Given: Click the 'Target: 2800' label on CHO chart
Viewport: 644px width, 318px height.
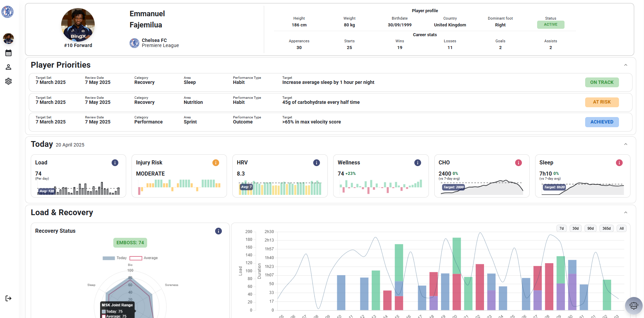Looking at the screenshot, I should [x=453, y=187].
